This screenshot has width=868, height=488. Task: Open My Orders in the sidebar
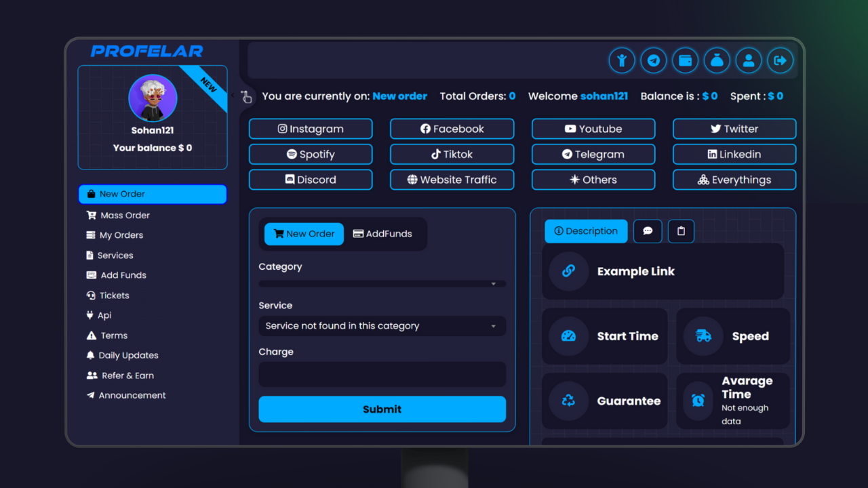pos(115,235)
